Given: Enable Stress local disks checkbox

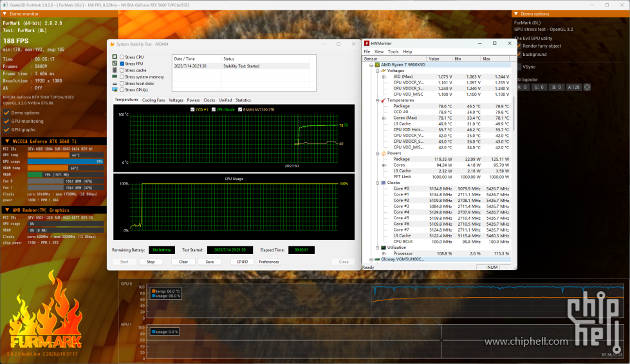Looking at the screenshot, I should 122,84.
